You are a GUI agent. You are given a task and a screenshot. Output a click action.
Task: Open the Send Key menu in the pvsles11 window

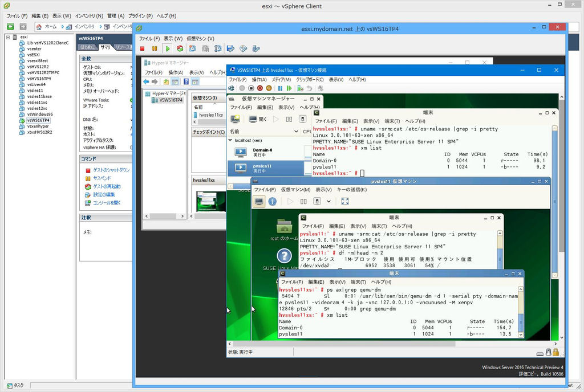pos(351,190)
